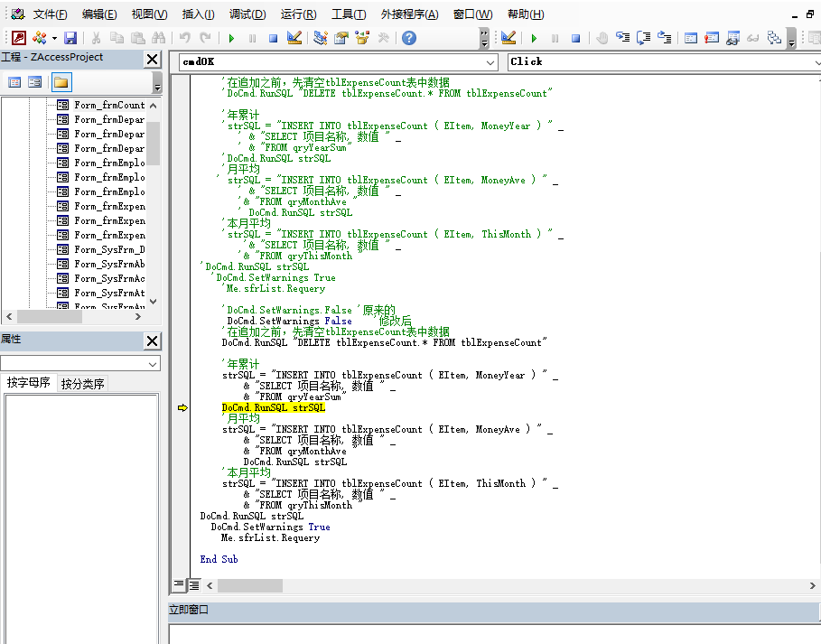Screen dimensions: 821x644
Task: Open the Properties object dropdown
Action: 153,364
